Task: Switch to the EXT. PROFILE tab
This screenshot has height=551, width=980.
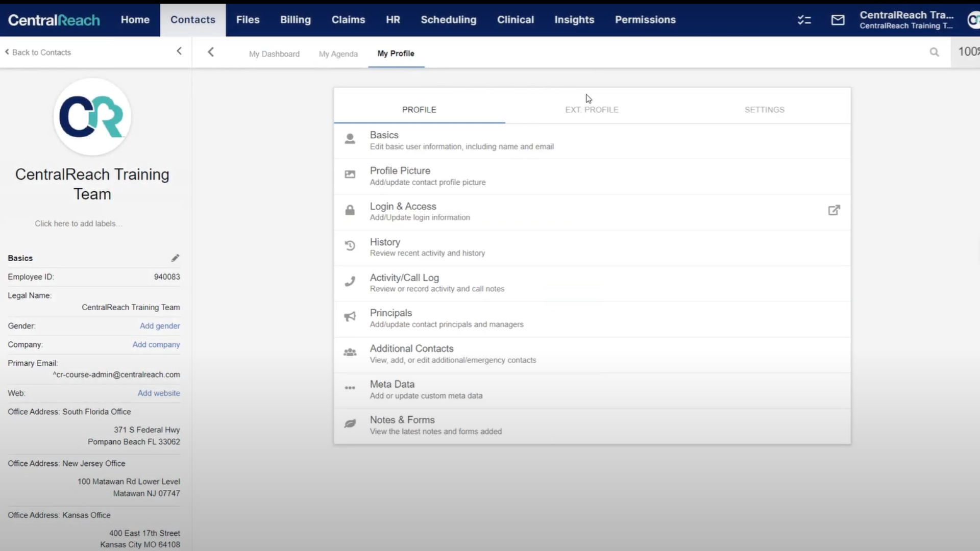Action: (592, 110)
